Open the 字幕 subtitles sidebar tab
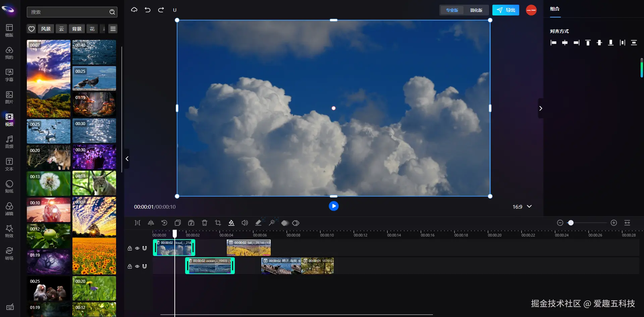 point(9,75)
